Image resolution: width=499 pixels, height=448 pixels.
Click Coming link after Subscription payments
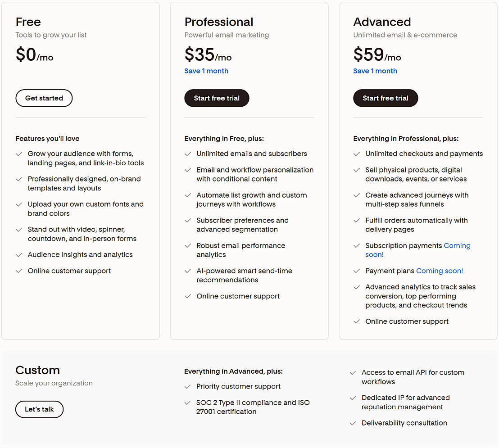(x=457, y=245)
